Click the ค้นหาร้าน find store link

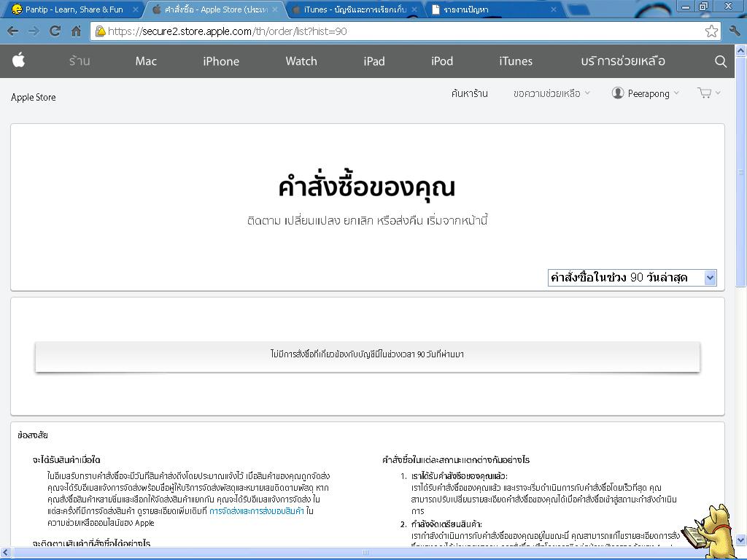coord(469,93)
